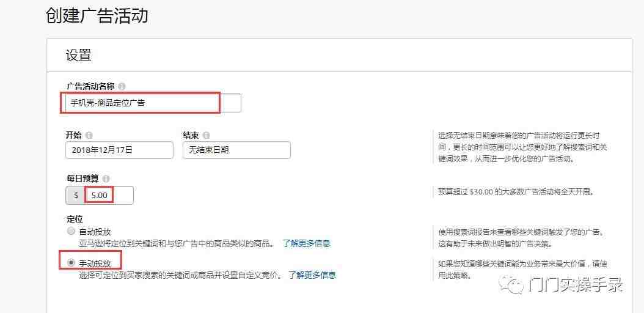Open 了解更多信息 link under 自动投放

pyautogui.click(x=306, y=243)
